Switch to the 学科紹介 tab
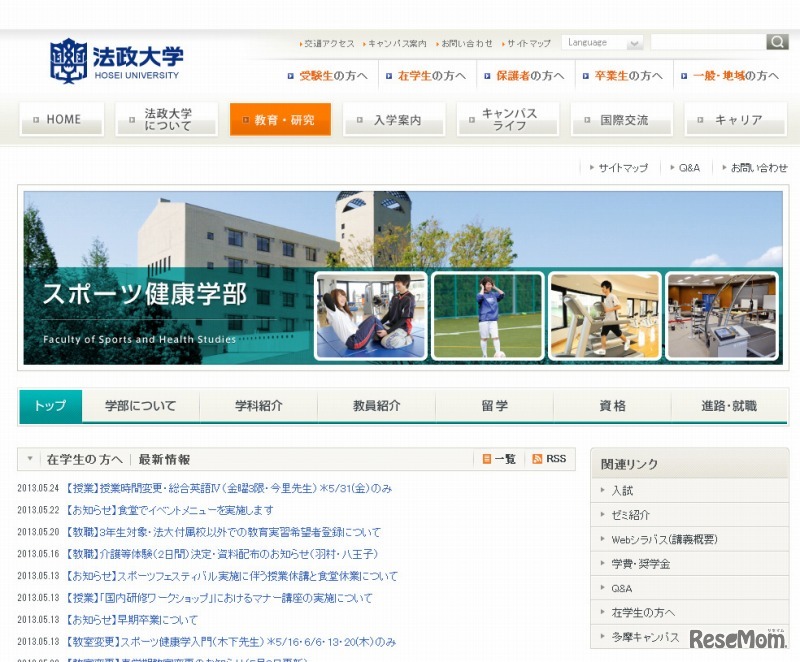The height and width of the screenshot is (662, 800). 257,406
